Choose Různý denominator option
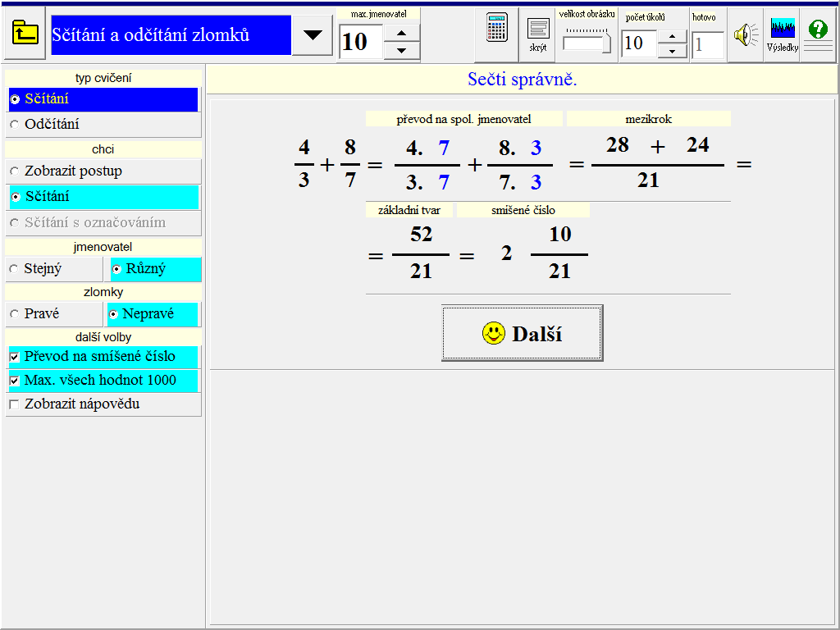Screen dimensions: 840x630 coord(155,269)
